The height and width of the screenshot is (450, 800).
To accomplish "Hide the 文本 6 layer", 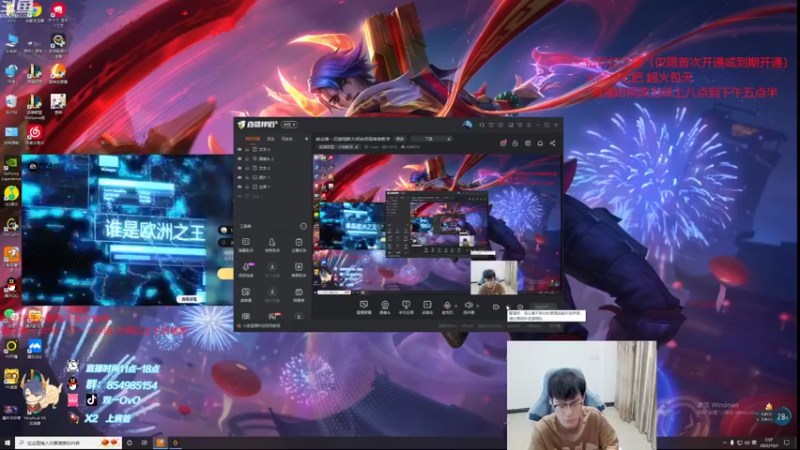I will point(240,149).
